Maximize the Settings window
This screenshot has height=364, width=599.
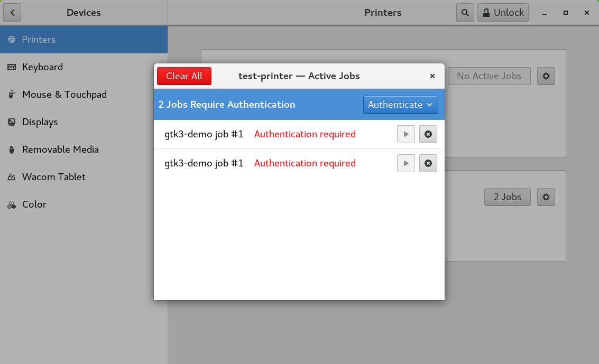pyautogui.click(x=565, y=13)
